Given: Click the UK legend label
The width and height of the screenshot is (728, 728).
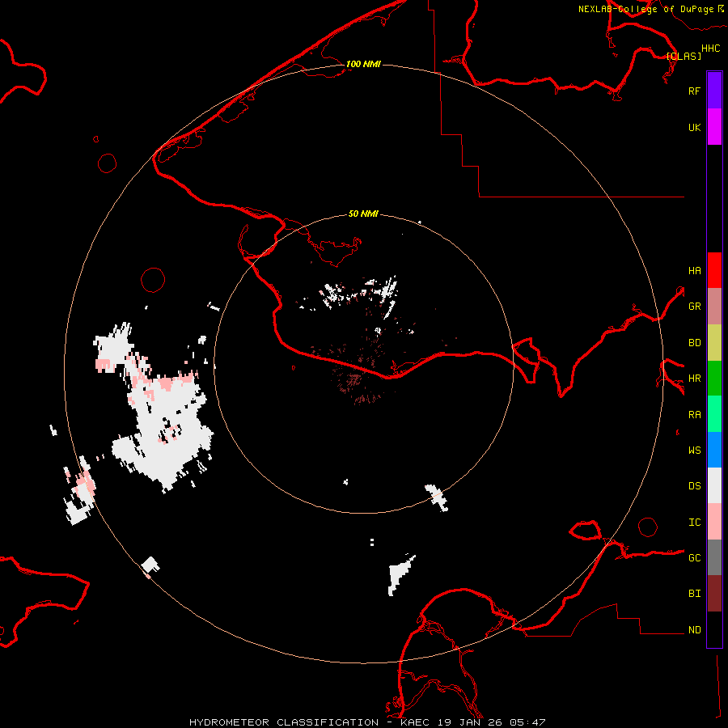Looking at the screenshot, I should (x=694, y=127).
